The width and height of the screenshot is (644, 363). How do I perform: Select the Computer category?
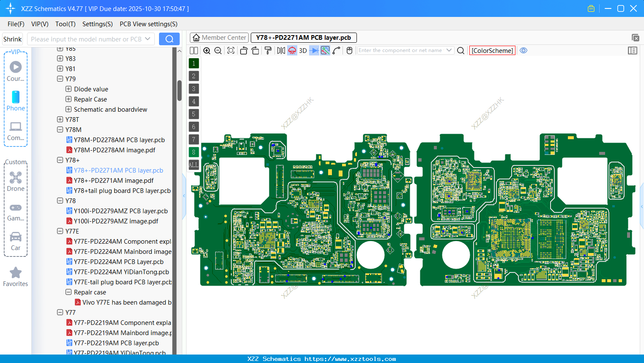(16, 131)
